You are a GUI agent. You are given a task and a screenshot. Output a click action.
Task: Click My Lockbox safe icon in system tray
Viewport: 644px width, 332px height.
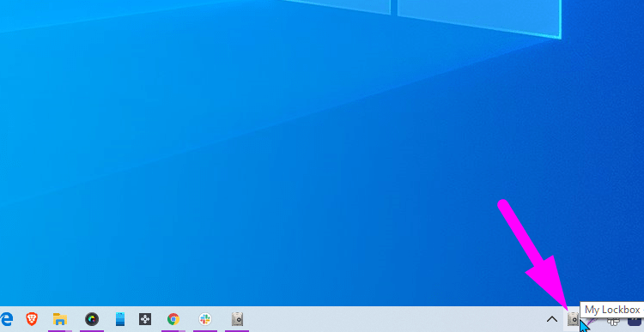coord(573,318)
